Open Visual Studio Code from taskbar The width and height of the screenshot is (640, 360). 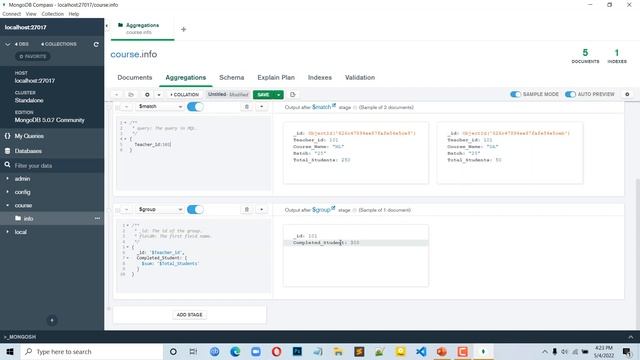(x=421, y=351)
